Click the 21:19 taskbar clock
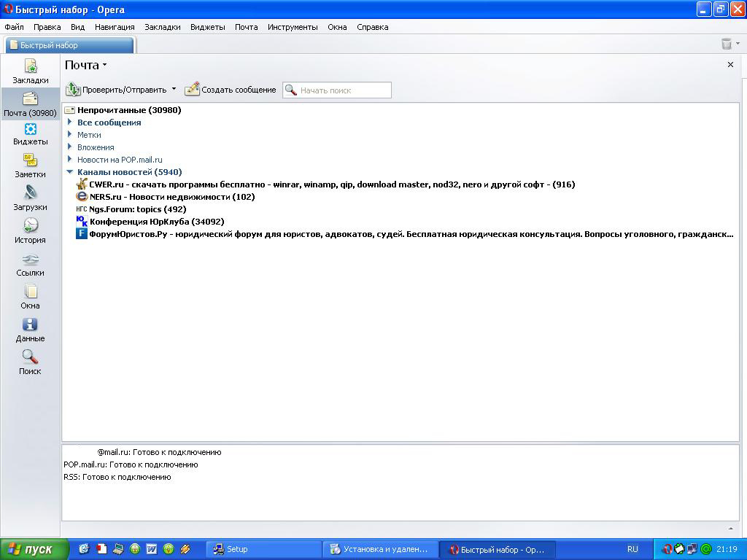This screenshot has width=747, height=560. (727, 549)
